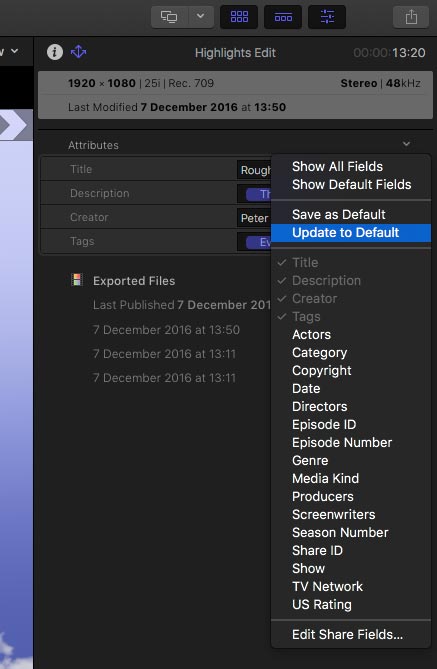Enable the Copyright field

point(351,370)
